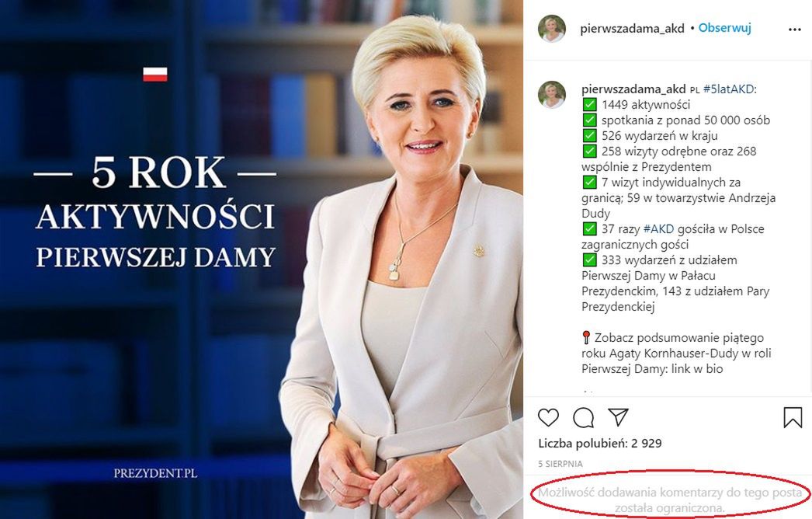Click caption username pierwszadama_akd
The image size is (812, 519).
point(633,89)
